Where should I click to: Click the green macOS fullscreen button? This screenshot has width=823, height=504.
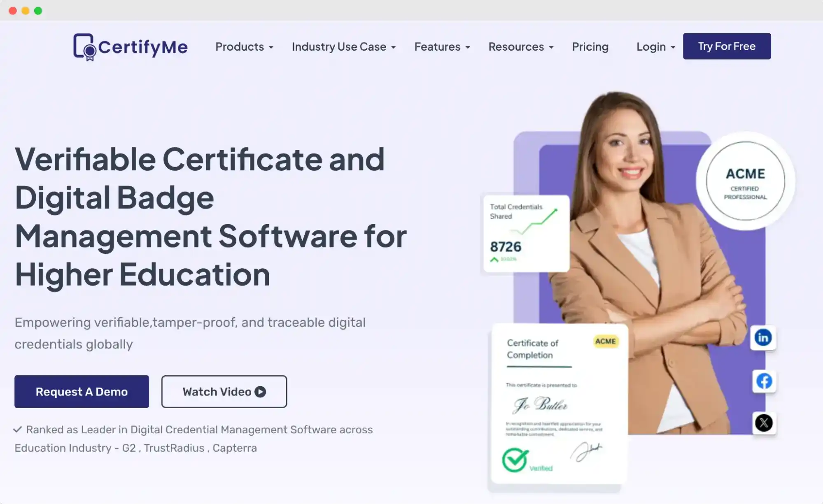click(x=38, y=11)
